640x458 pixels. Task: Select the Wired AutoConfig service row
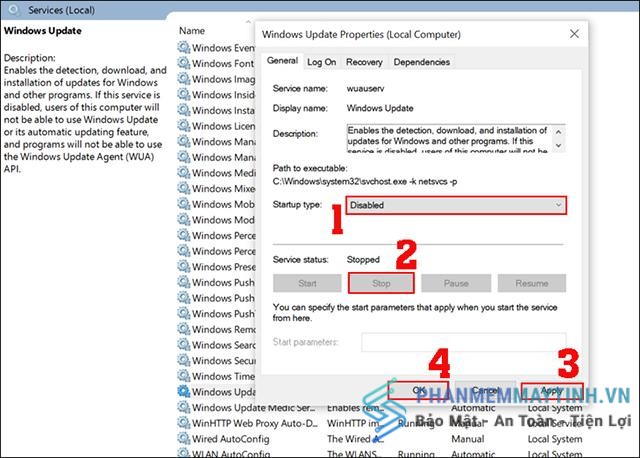380,439
